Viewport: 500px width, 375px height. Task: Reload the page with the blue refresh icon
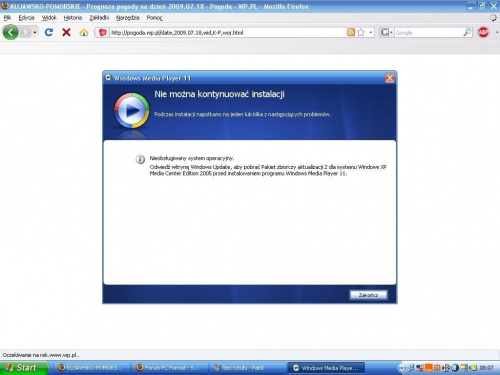point(49,32)
